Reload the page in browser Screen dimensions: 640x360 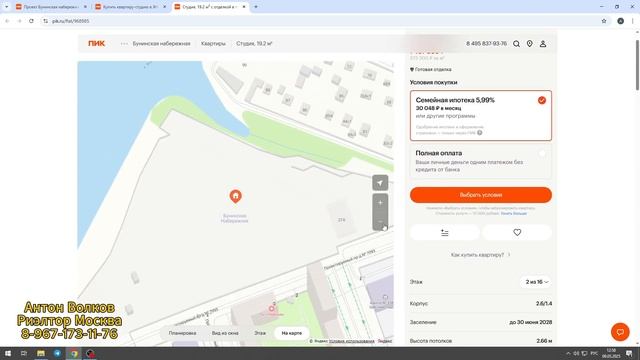tap(31, 21)
